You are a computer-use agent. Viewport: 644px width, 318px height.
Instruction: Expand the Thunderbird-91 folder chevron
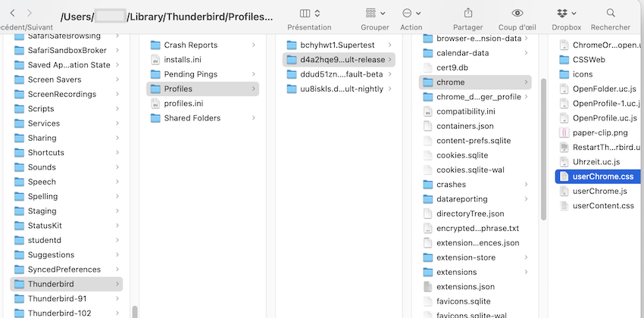(117, 298)
